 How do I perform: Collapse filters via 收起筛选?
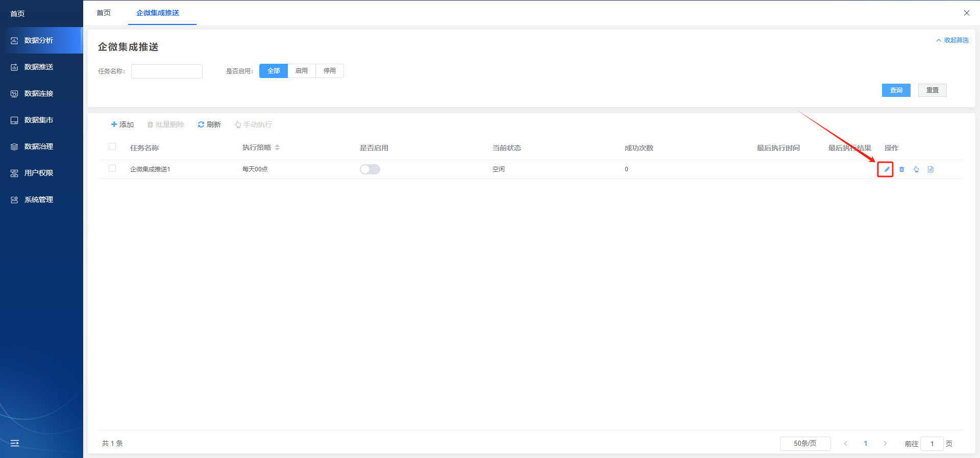952,40
